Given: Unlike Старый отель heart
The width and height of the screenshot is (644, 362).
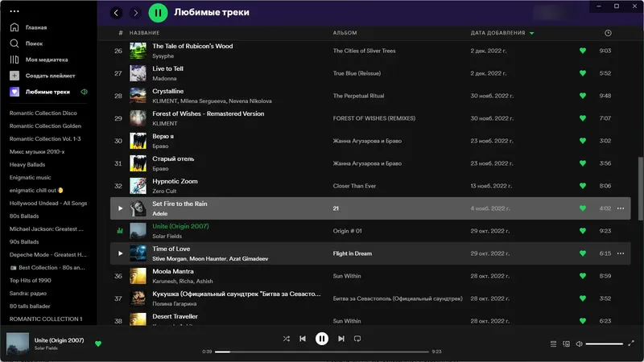Looking at the screenshot, I should click(x=582, y=163).
